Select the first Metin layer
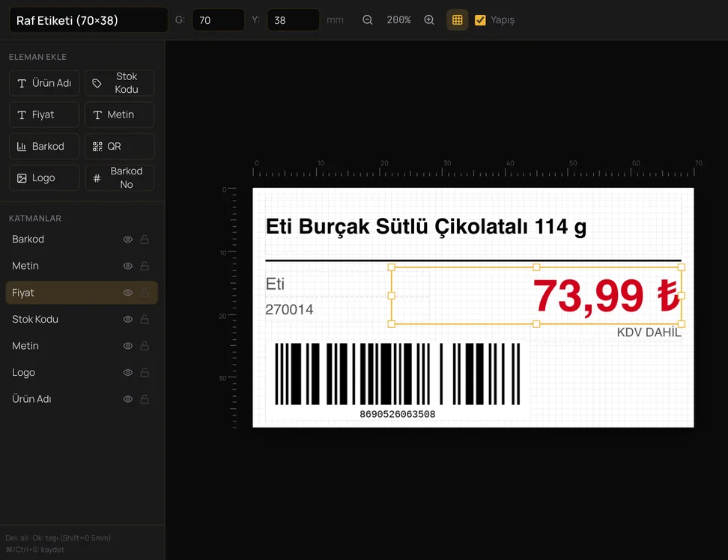728x560 pixels. tap(81, 266)
